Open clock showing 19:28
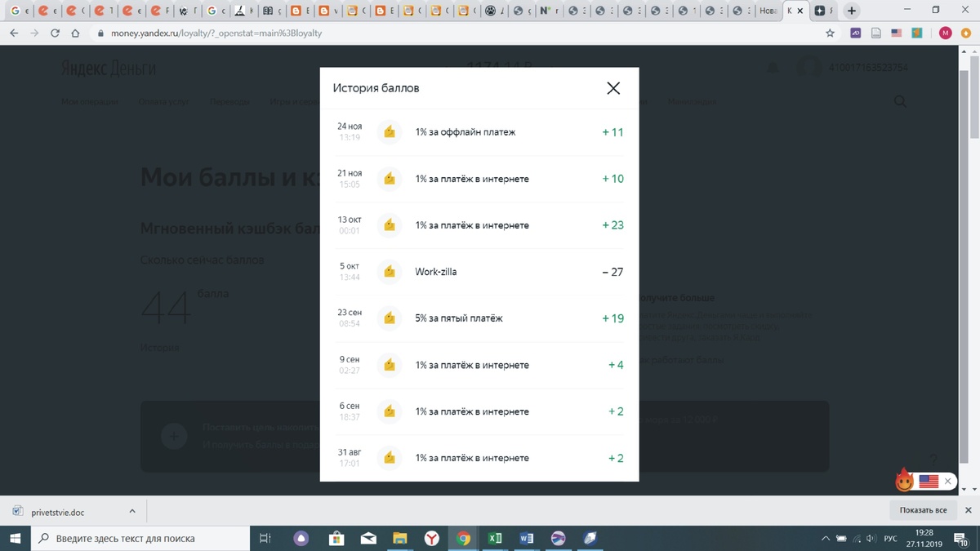 (924, 538)
